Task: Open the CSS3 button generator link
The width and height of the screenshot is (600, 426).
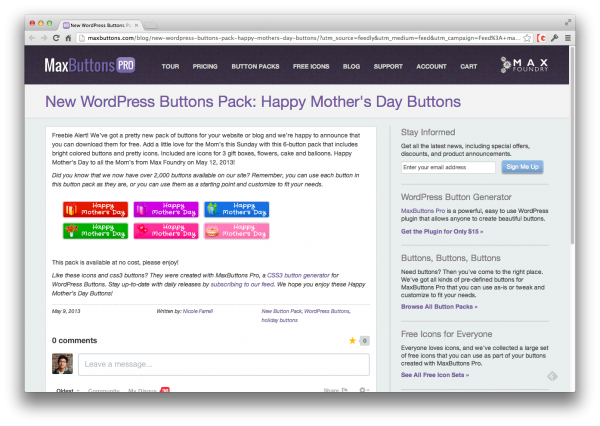Action: (x=298, y=275)
